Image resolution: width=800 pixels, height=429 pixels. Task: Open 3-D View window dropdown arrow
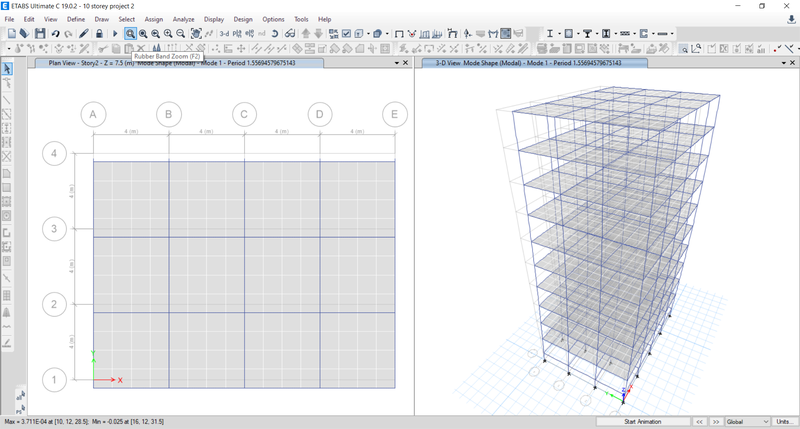[784, 63]
